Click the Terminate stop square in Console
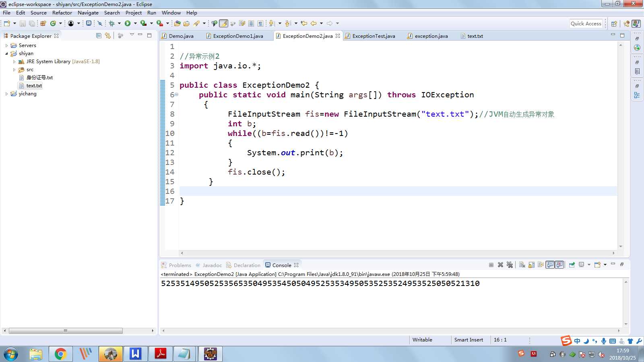Screen dimensions: 644x362 (x=491, y=265)
